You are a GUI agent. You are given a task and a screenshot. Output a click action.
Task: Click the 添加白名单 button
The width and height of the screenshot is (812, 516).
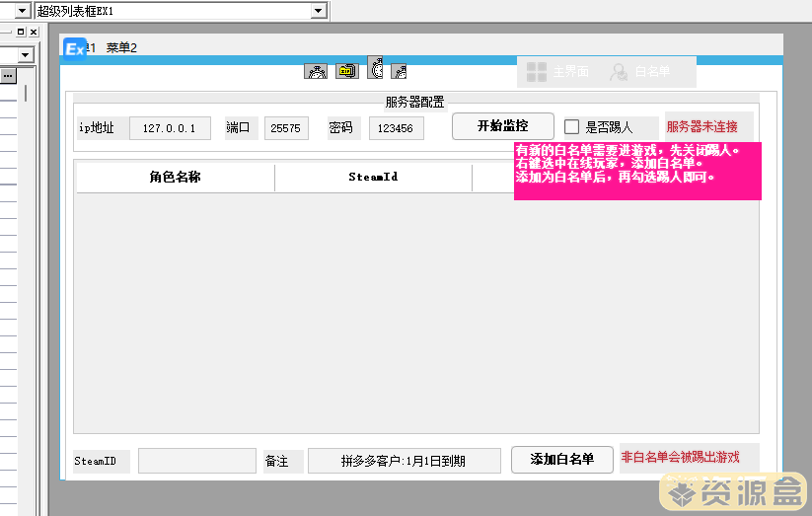coord(561,459)
